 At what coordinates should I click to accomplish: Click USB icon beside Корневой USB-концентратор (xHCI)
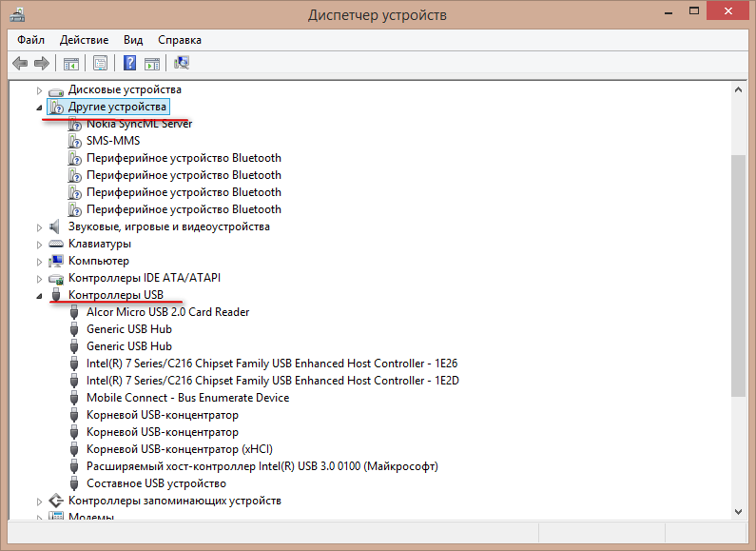(x=74, y=449)
